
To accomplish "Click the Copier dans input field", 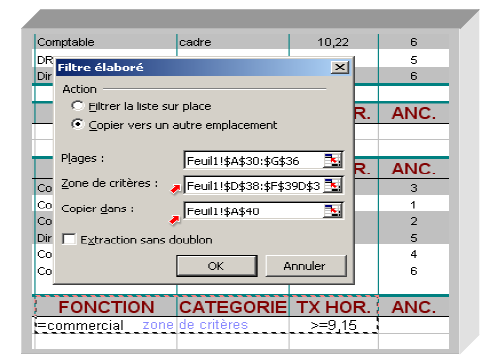I will point(254,211).
